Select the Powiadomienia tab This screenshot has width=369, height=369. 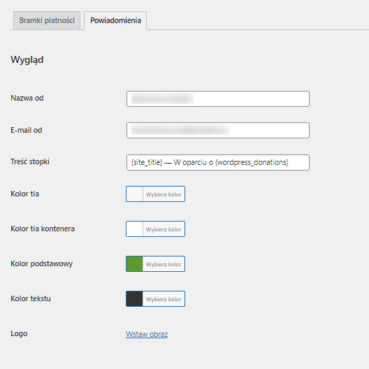(x=115, y=20)
